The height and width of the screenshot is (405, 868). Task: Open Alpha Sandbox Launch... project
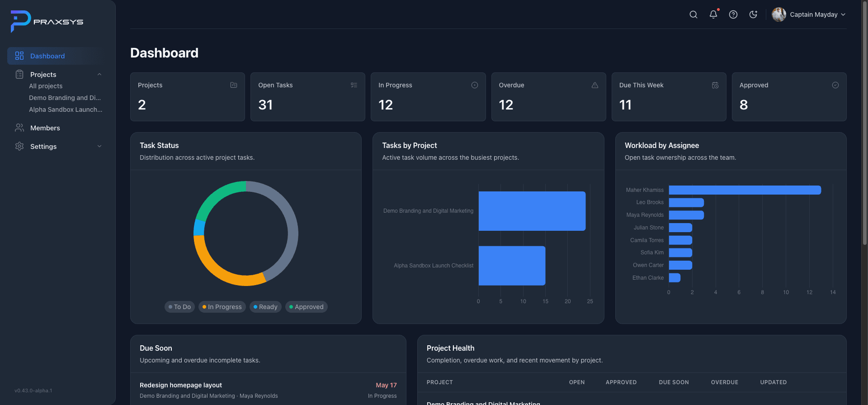66,110
